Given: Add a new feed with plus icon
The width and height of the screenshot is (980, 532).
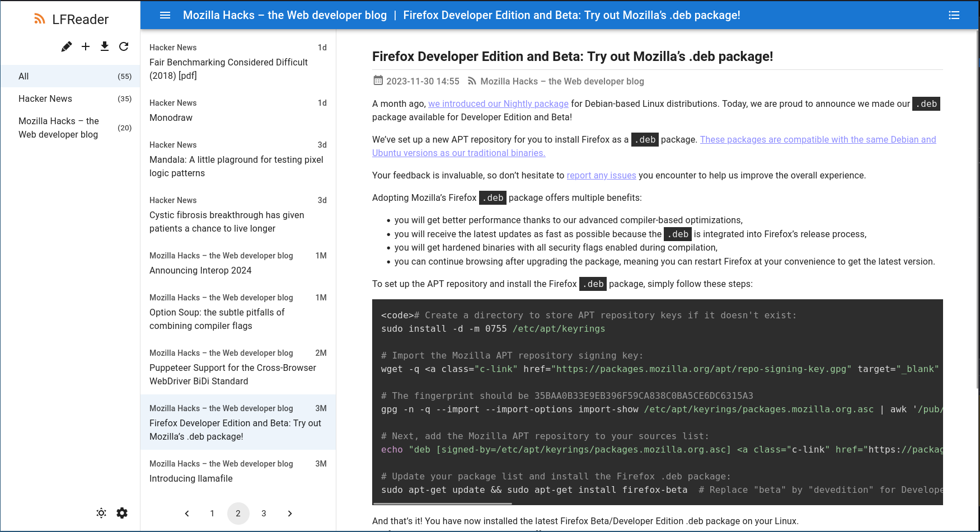Looking at the screenshot, I should [x=86, y=46].
